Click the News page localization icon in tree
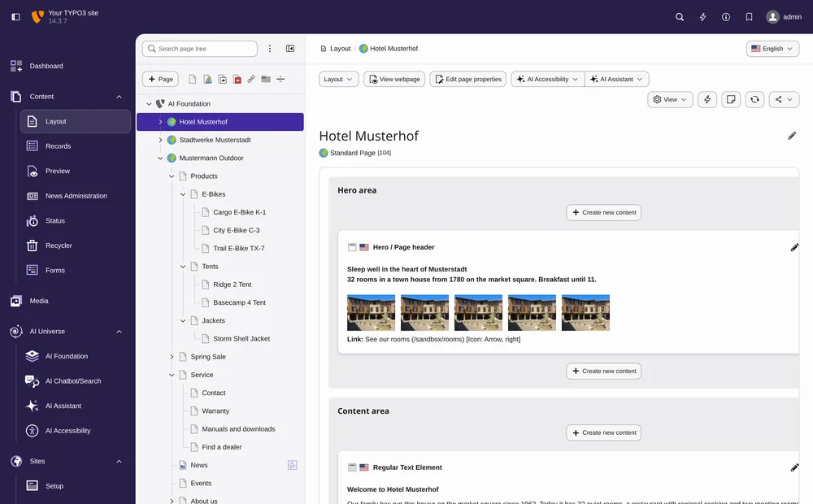 point(293,465)
